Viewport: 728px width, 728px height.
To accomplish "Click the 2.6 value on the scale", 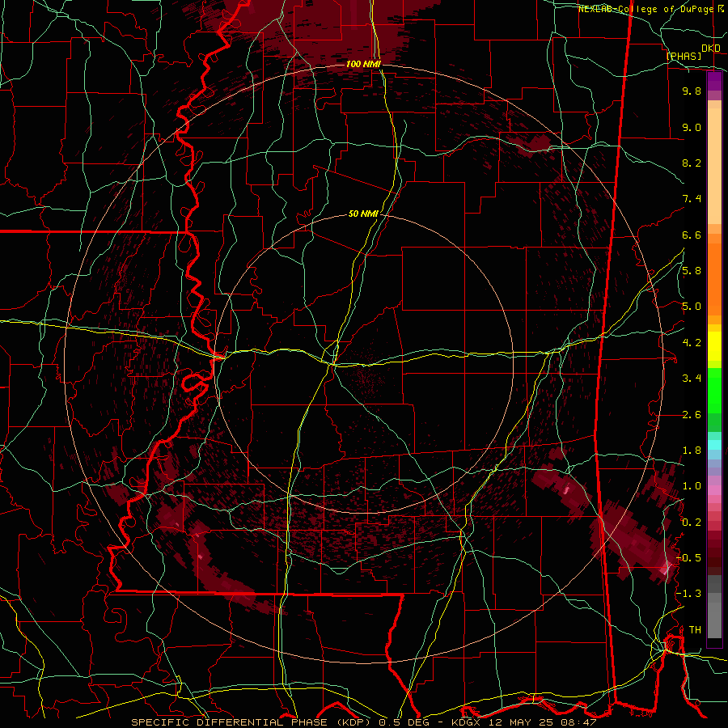I will coord(692,415).
